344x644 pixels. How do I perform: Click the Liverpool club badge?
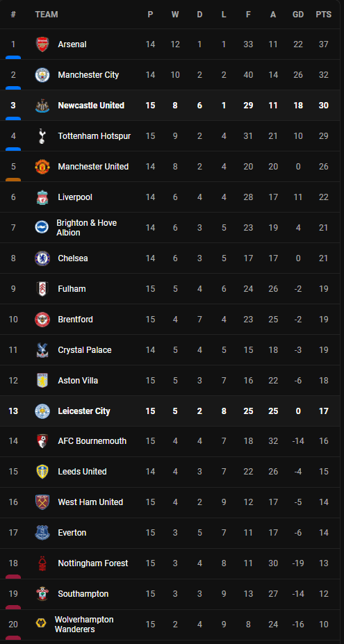(x=42, y=197)
